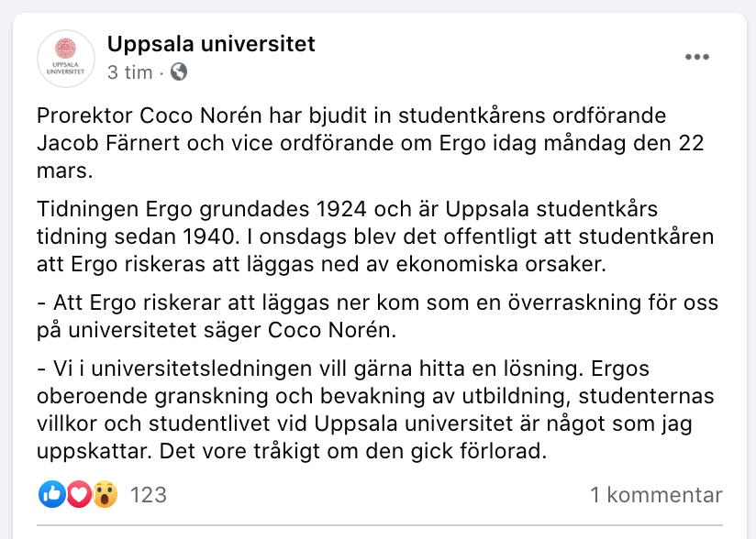Click the 'UPPSALA UNIVERSITET' text inside the avatar
756x539 pixels.
(65, 68)
